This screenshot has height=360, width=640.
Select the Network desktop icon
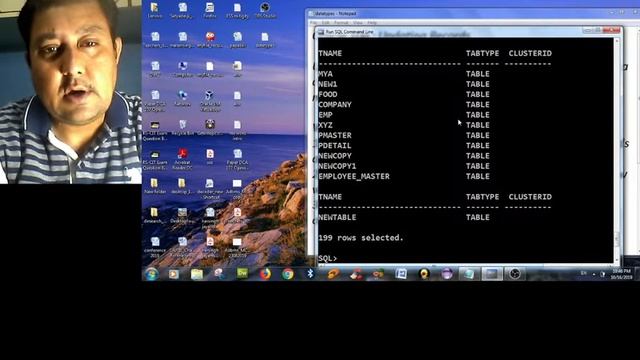[182, 99]
